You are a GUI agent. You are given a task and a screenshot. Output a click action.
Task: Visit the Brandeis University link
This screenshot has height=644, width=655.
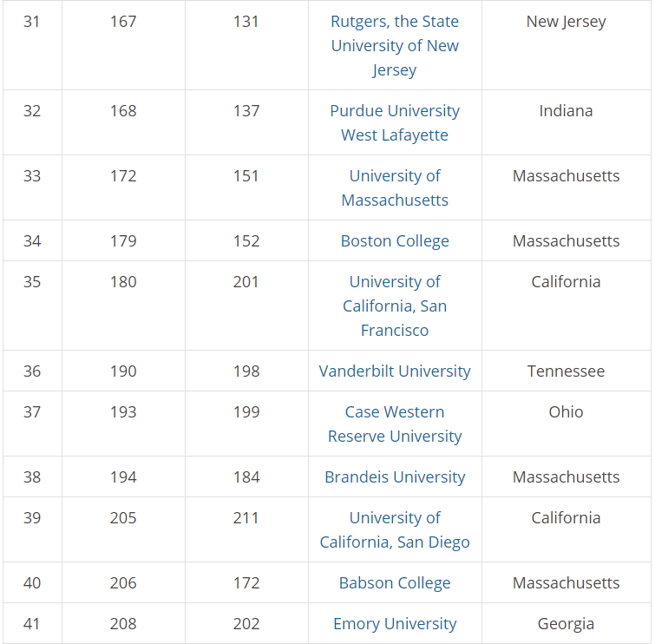(x=395, y=477)
